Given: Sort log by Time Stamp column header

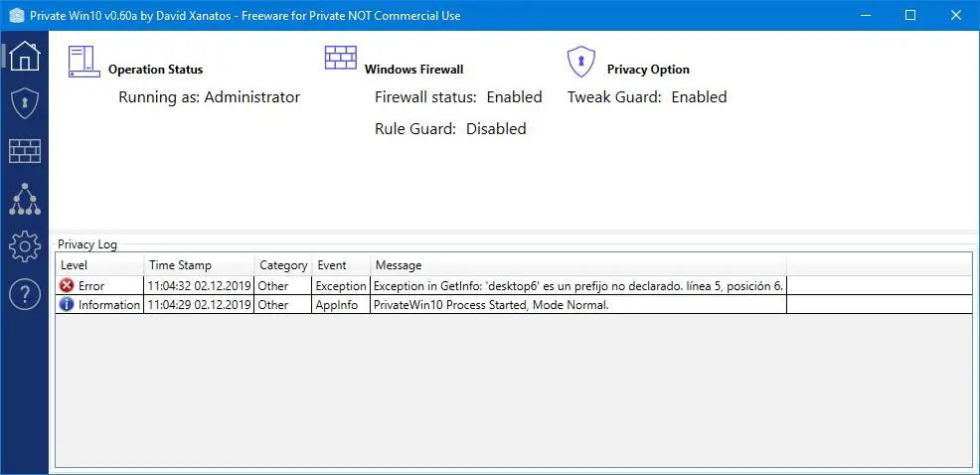Looking at the screenshot, I should coord(200,265).
